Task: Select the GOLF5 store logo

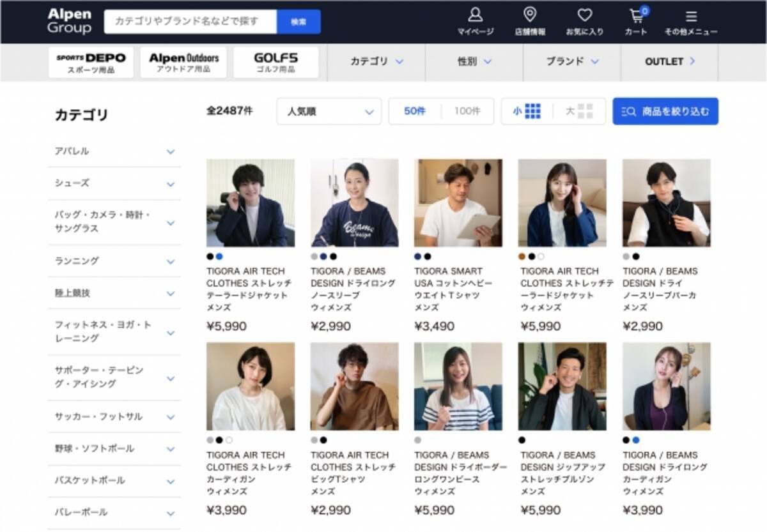Action: coord(275,63)
